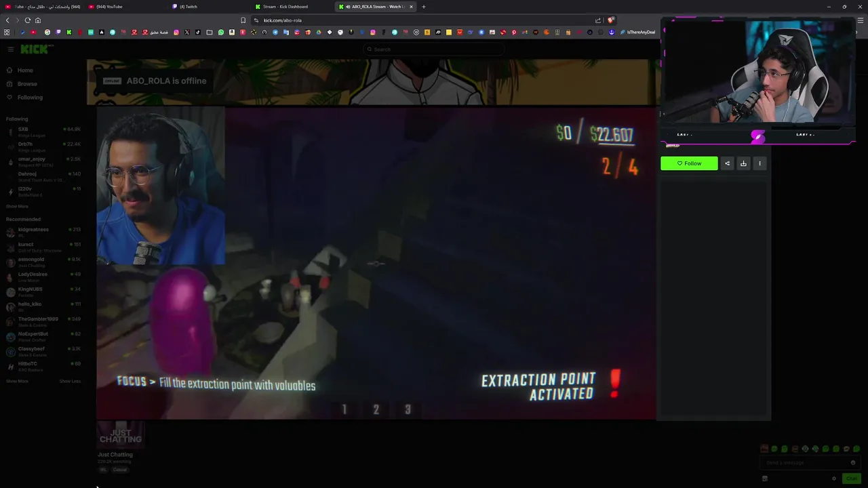Open recommended channel asmongold
Screen dimensions: 868x488
pos(43,262)
